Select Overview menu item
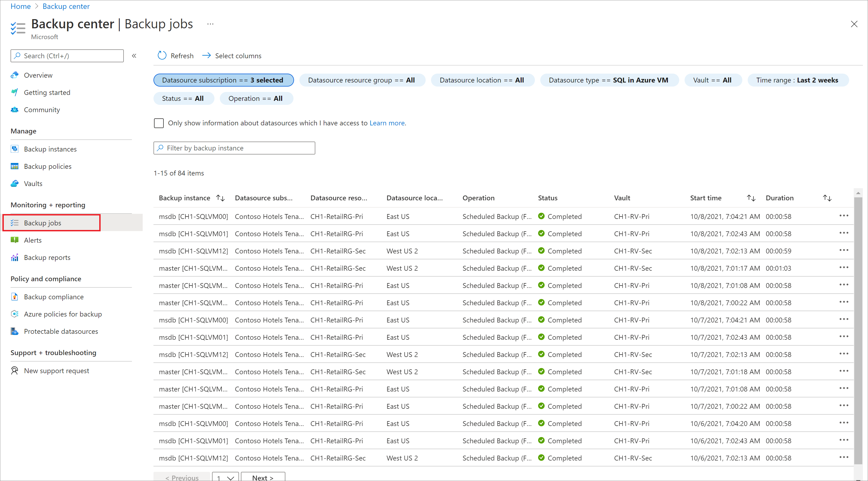The height and width of the screenshot is (481, 868). pos(38,75)
